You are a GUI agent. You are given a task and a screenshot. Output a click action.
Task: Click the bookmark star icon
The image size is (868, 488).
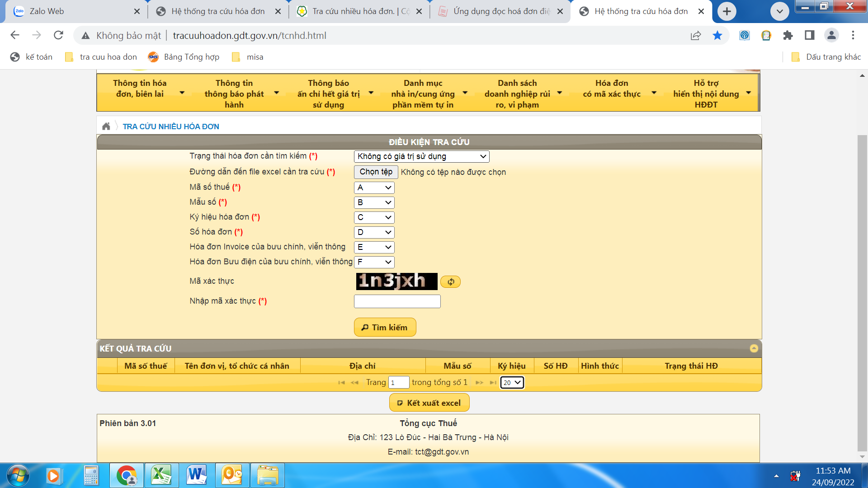click(717, 36)
